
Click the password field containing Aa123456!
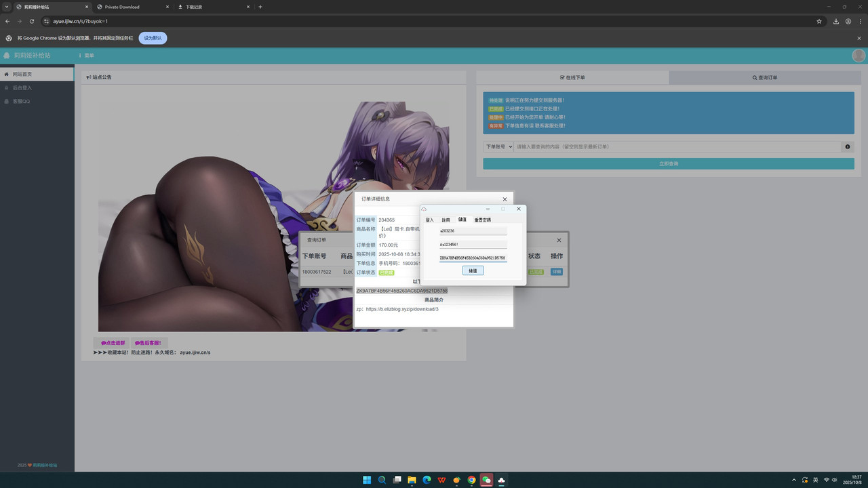point(473,245)
